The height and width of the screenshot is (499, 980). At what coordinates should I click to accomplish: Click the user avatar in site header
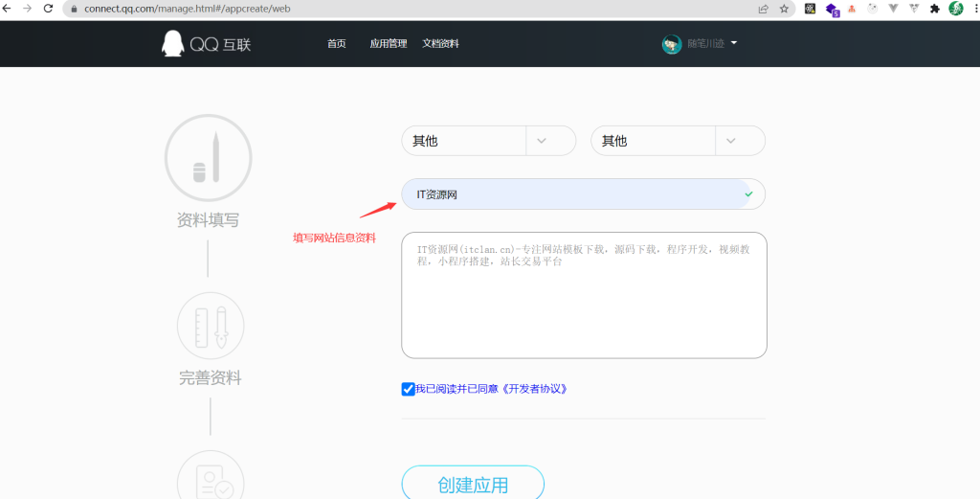coord(672,44)
